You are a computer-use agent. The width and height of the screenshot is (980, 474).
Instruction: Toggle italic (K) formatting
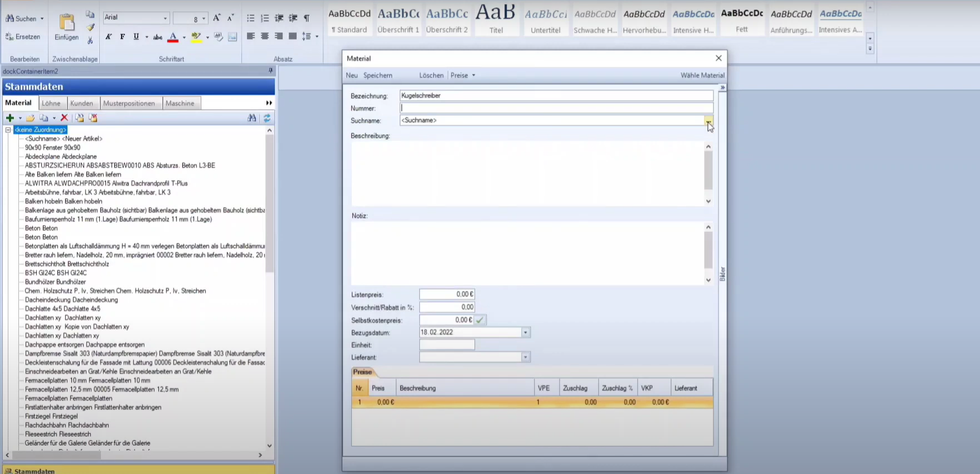point(108,37)
